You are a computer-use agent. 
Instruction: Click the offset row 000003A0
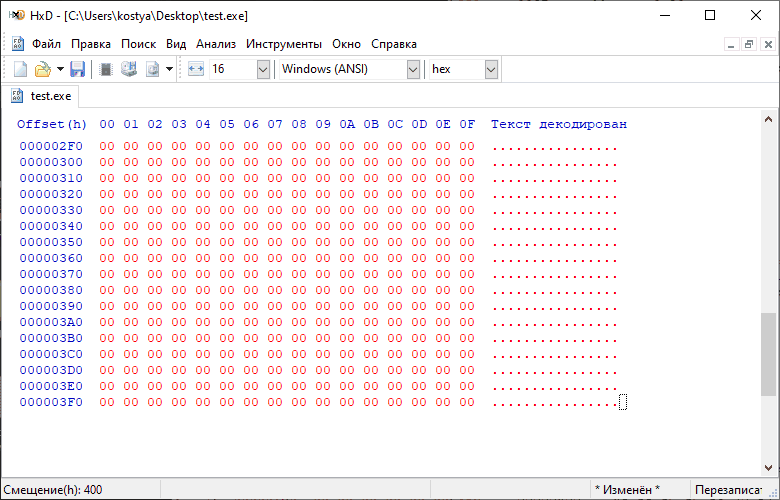click(x=51, y=322)
